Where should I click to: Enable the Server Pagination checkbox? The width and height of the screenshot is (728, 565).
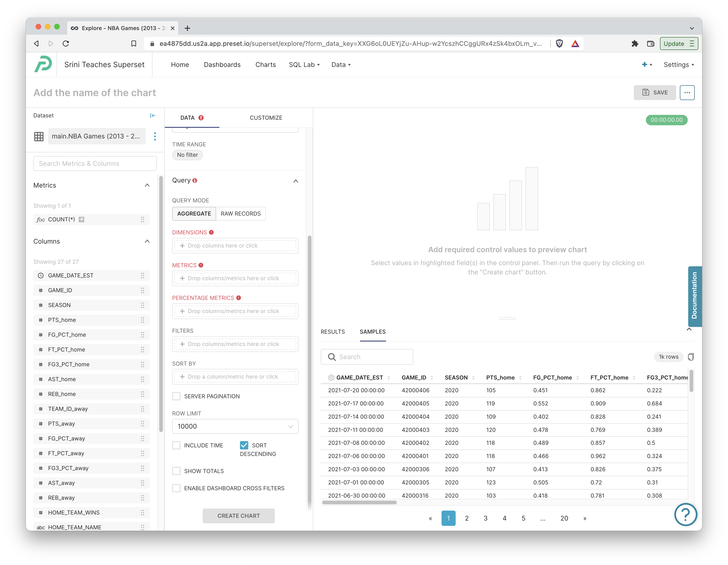176,396
